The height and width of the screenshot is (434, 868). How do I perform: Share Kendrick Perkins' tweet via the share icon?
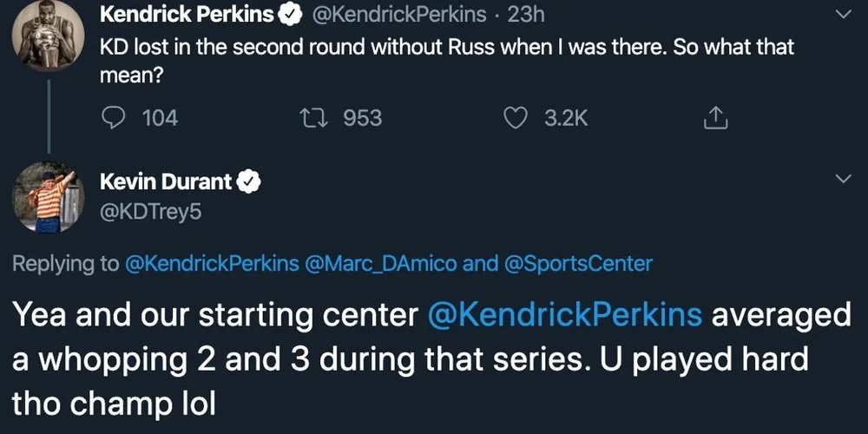click(x=714, y=118)
